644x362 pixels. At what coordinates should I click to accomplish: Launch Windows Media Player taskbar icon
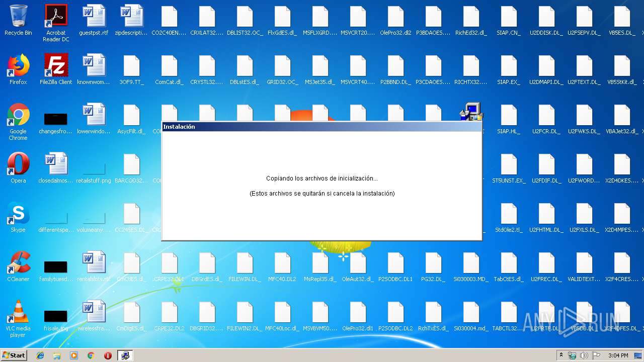[x=74, y=355]
